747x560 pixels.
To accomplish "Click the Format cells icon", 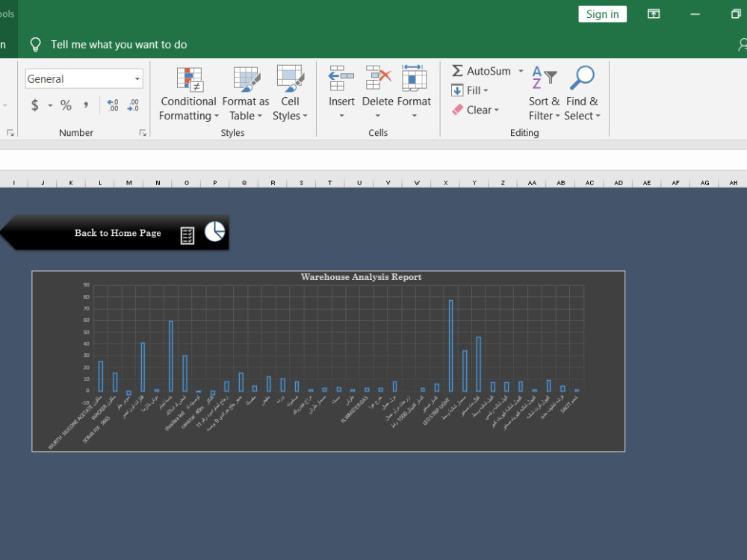I will [x=414, y=78].
